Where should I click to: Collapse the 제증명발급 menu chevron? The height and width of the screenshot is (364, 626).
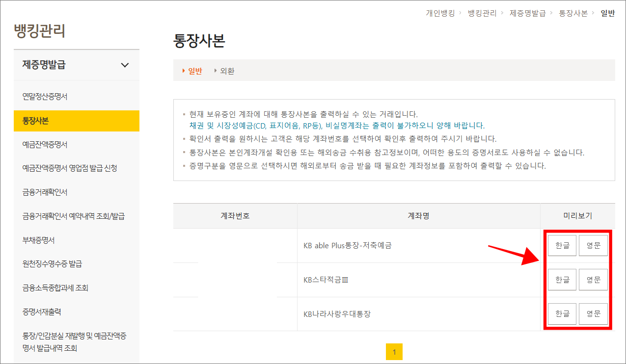(x=125, y=65)
